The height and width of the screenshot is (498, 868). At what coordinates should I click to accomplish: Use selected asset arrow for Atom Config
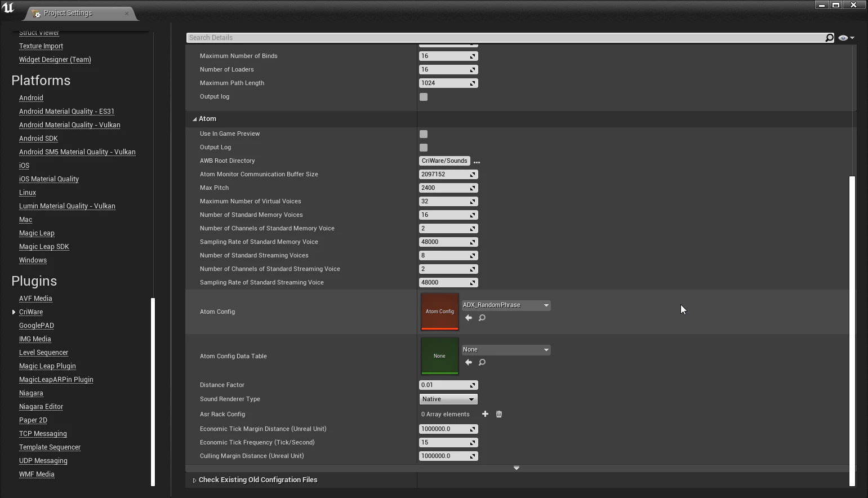(469, 318)
